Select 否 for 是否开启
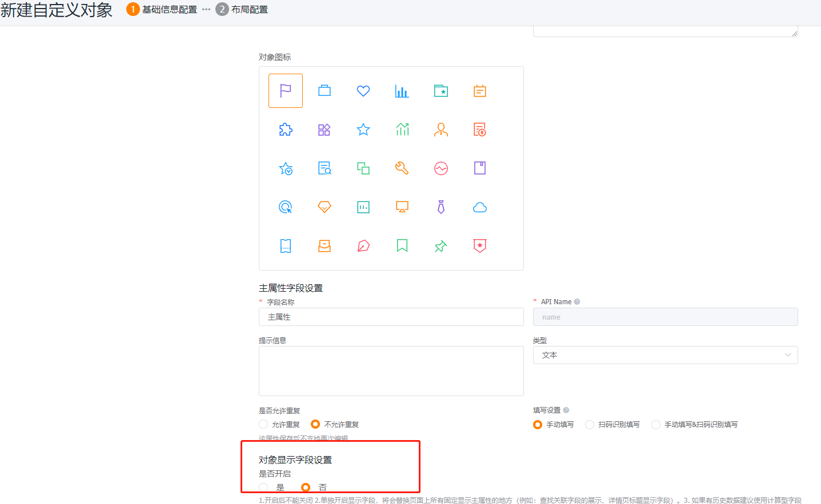 tap(306, 487)
